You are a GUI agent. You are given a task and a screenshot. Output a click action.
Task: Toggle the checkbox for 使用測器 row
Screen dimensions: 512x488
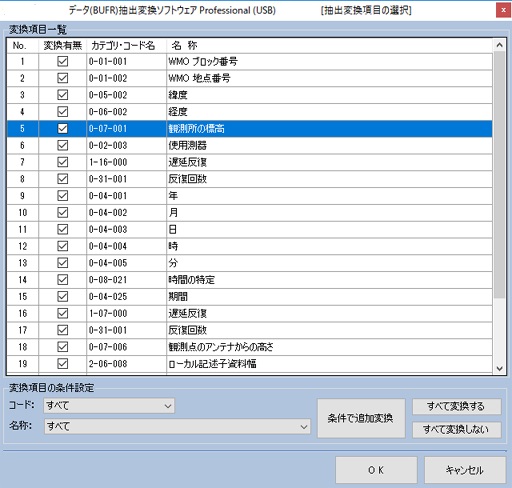click(63, 145)
